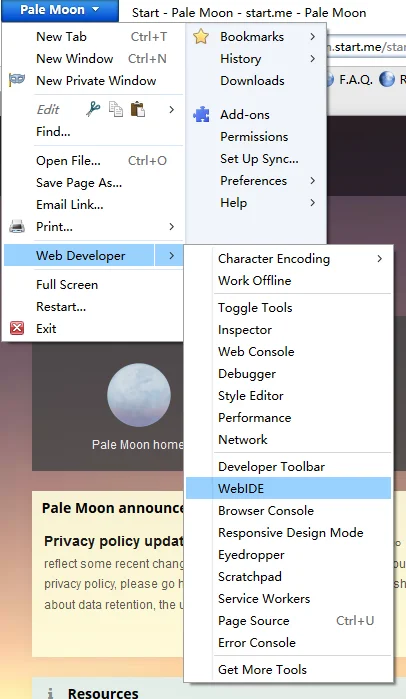Open Downloads from the menu
The width and height of the screenshot is (406, 699).
point(256,81)
